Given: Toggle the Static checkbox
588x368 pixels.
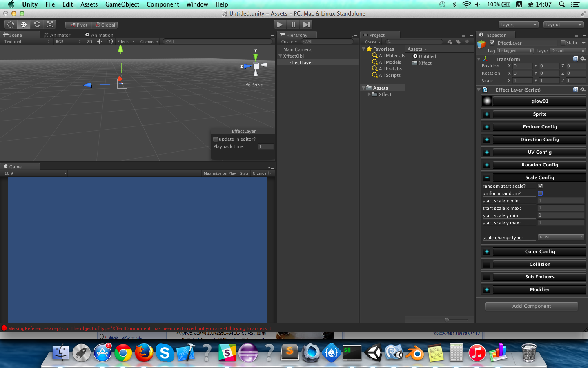Looking at the screenshot, I should 563,43.
